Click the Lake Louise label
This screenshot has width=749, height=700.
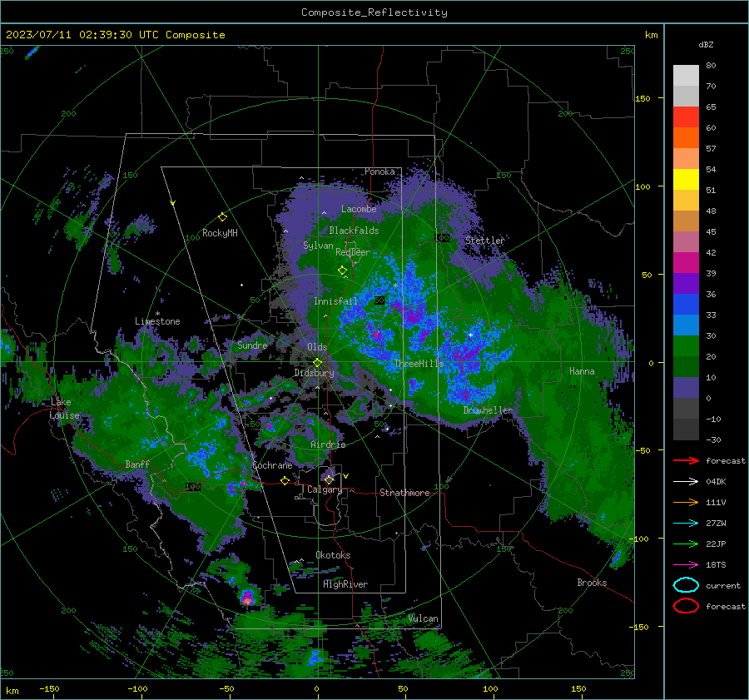64,409
